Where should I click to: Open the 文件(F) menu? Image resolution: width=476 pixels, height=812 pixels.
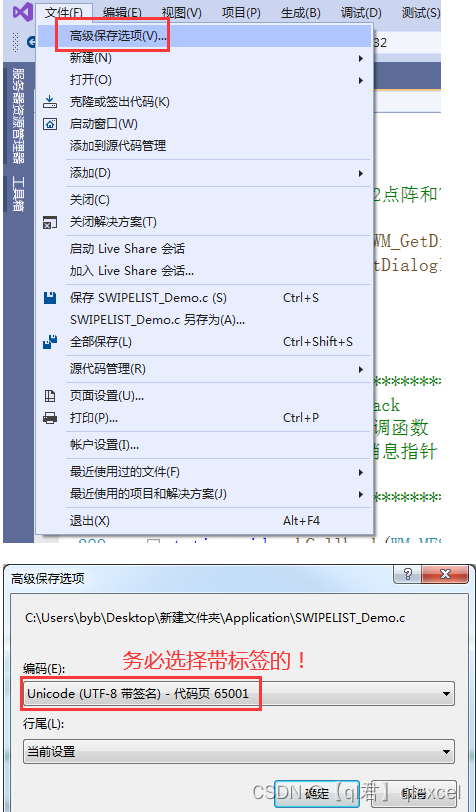tap(64, 12)
